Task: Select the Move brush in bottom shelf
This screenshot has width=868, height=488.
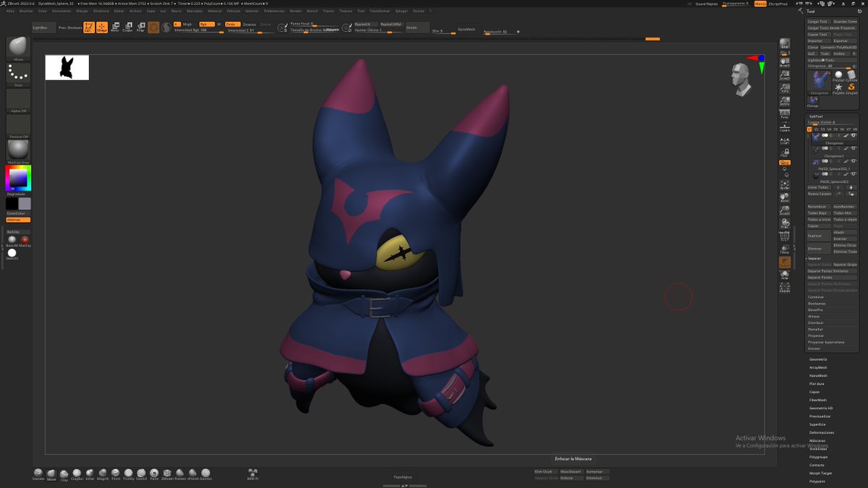Action: click(51, 474)
